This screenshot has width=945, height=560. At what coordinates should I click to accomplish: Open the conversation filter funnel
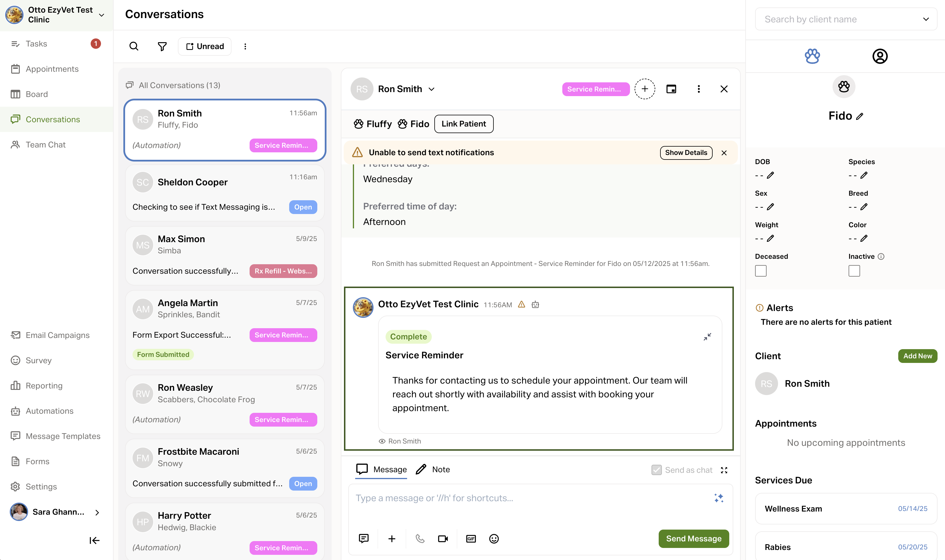click(x=162, y=46)
